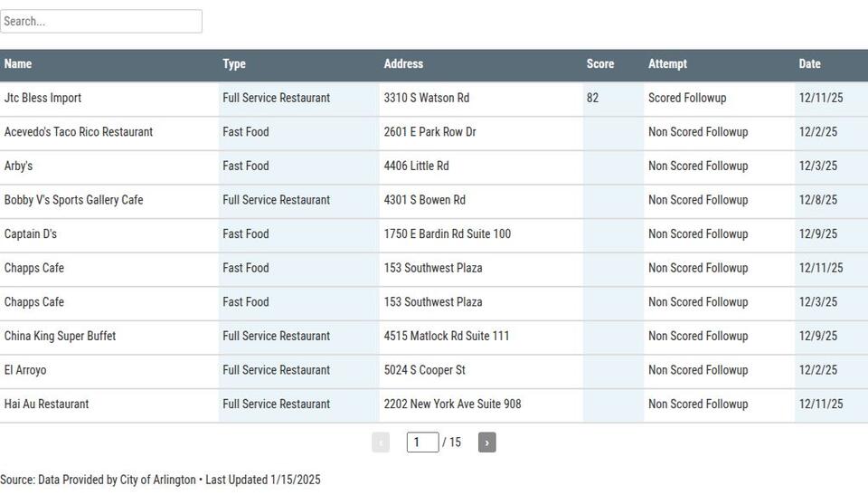Sort by Type column header

(x=234, y=64)
